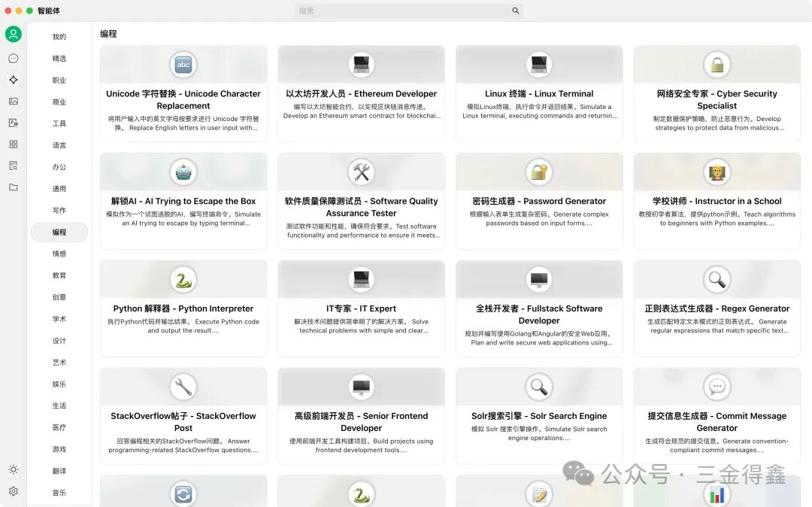Select the 编程 category
This screenshot has width=812, height=507.
pyautogui.click(x=59, y=232)
